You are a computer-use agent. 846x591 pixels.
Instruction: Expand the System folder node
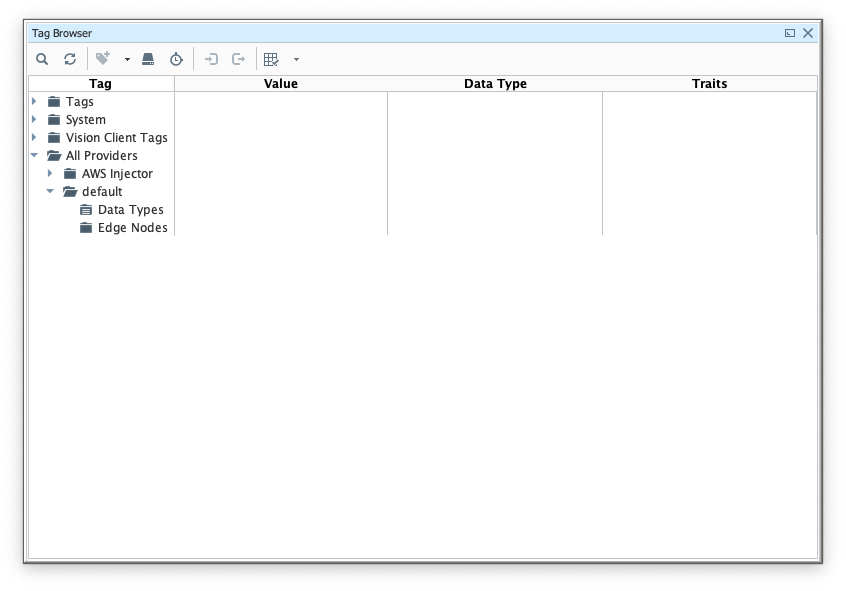point(34,119)
